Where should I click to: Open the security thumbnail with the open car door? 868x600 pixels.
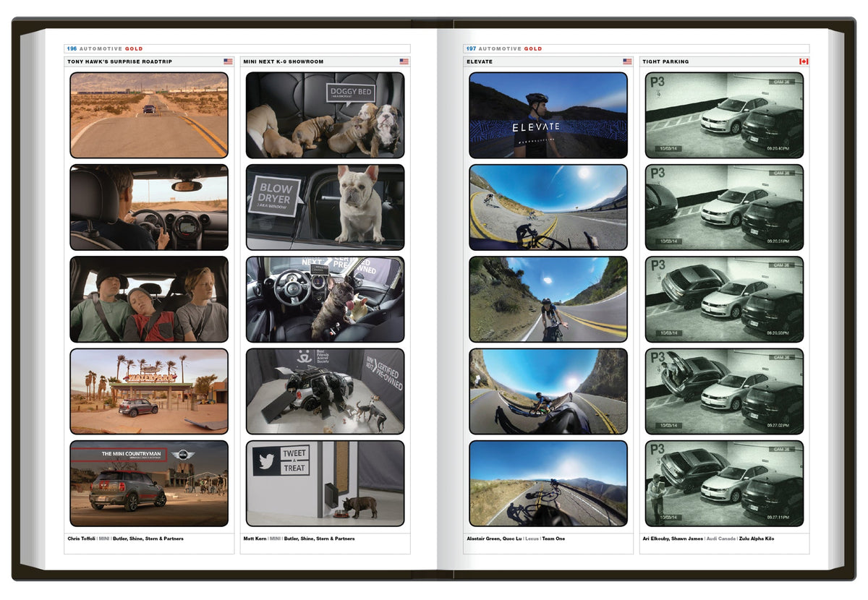click(724, 392)
